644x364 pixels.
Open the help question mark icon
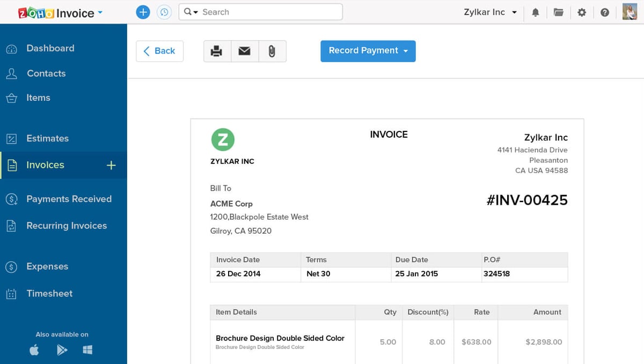[605, 12]
